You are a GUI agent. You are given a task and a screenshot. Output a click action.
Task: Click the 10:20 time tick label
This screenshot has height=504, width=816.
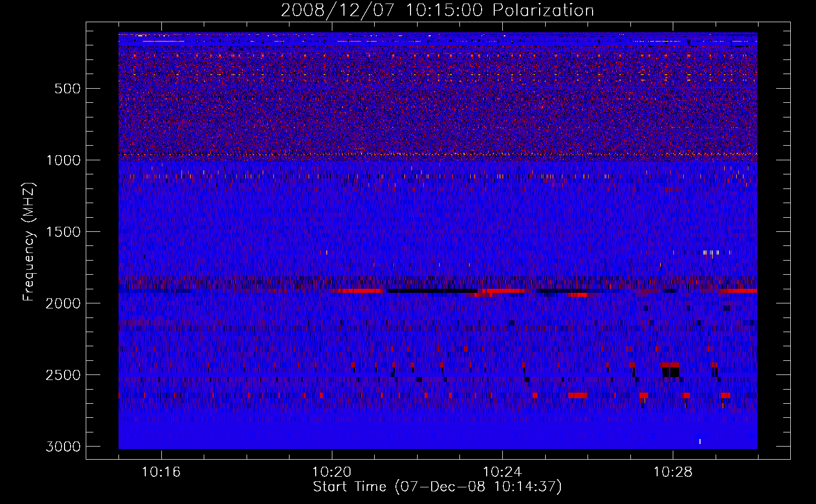332,472
